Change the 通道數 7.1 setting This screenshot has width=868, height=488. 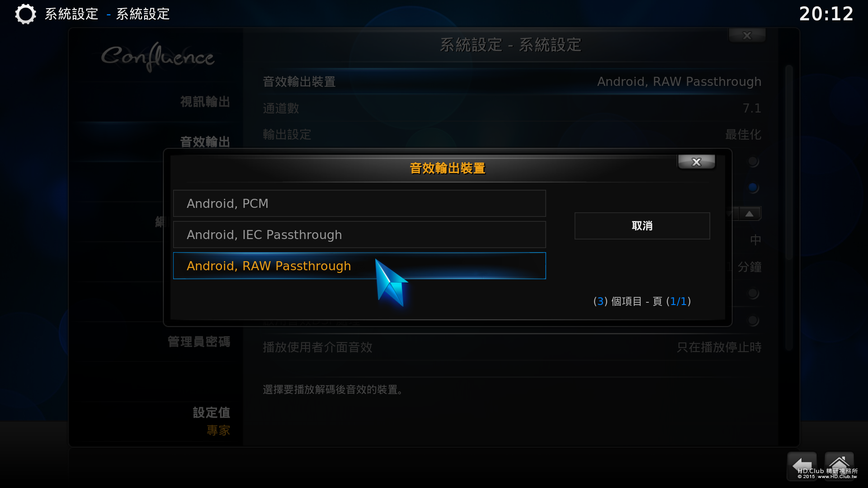[512, 108]
